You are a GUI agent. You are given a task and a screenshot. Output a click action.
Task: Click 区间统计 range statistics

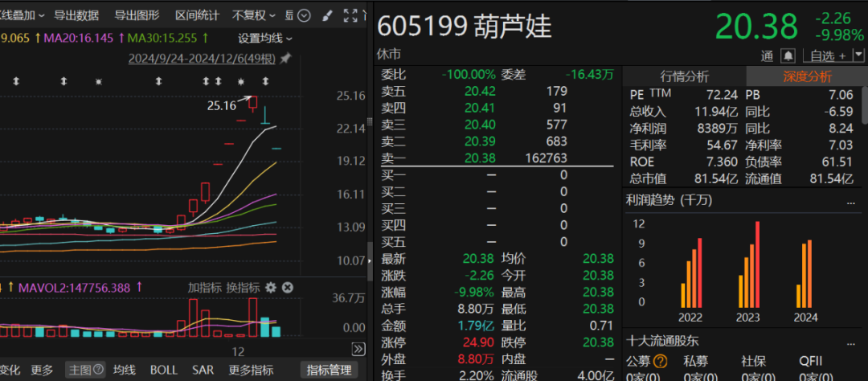[x=197, y=15]
